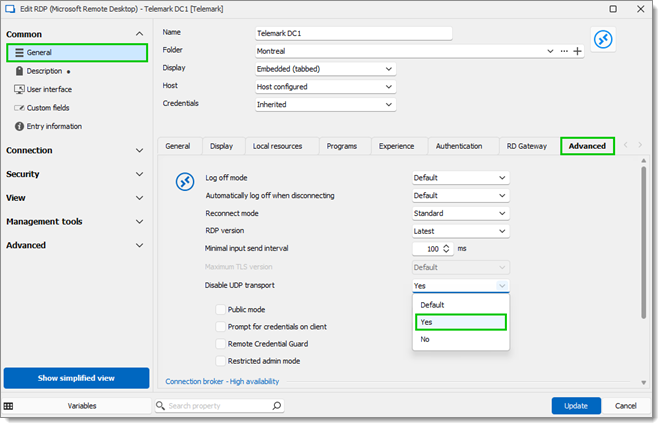Open Entry information section in sidebar
This screenshot has width=663, height=428.
point(48,126)
